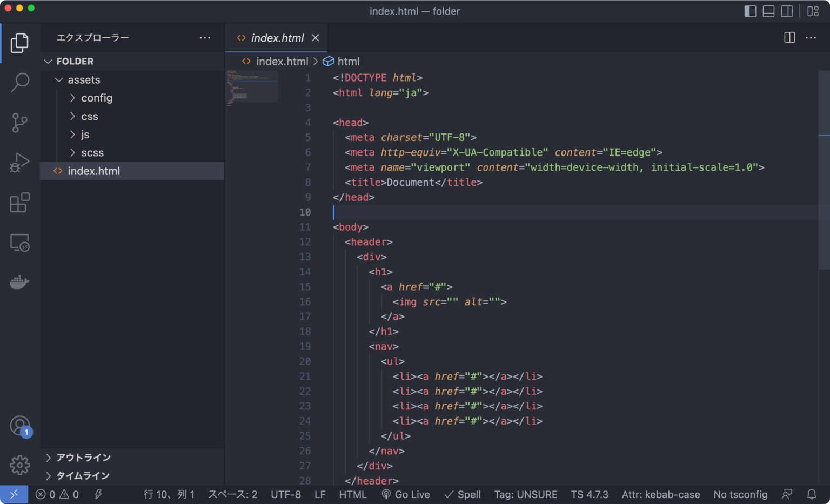This screenshot has width=830, height=504.
Task: Toggle the Go Live server
Action: pyautogui.click(x=405, y=494)
